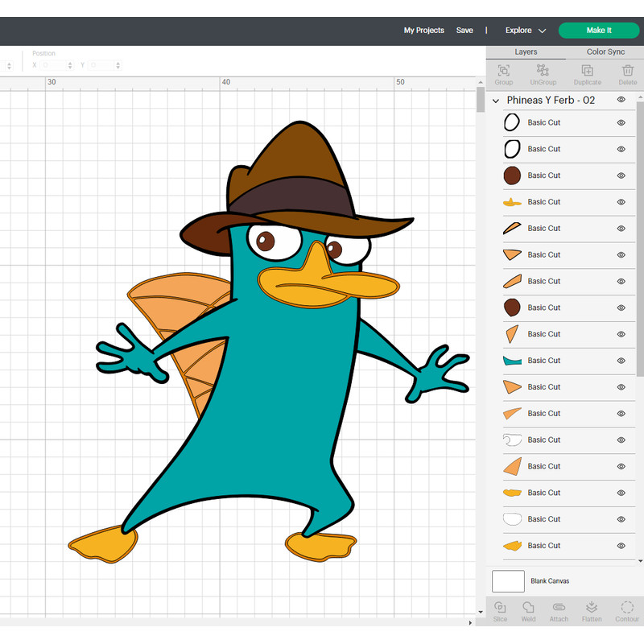Viewport: 644px width, 644px height.
Task: Toggle visibility of the topmost Basic Cut layer
Action: 621,122
